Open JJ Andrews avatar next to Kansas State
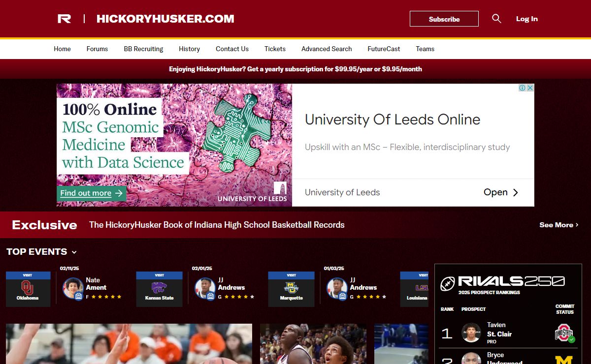 (x=205, y=288)
